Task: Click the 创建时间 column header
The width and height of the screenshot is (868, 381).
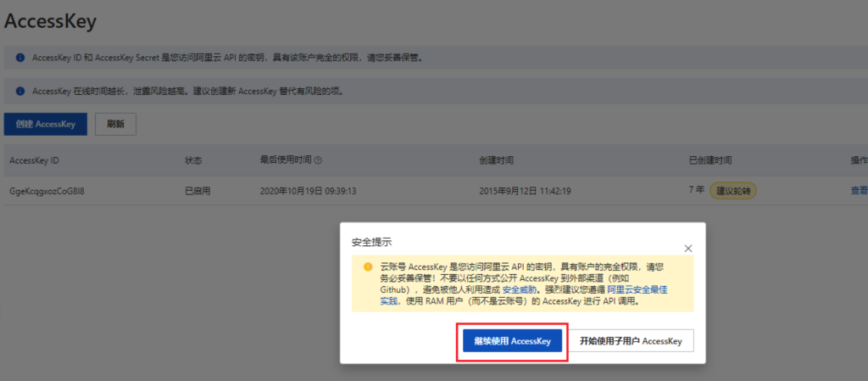Action: [x=496, y=160]
